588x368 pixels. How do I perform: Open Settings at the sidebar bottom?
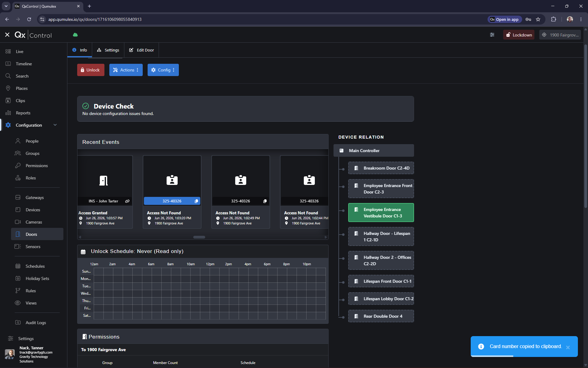coord(26,339)
